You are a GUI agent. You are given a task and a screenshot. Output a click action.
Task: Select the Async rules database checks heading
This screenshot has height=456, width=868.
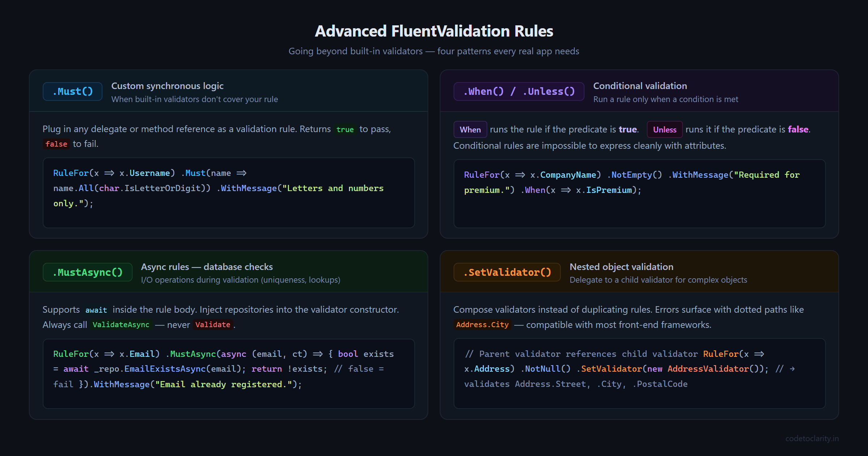207,267
